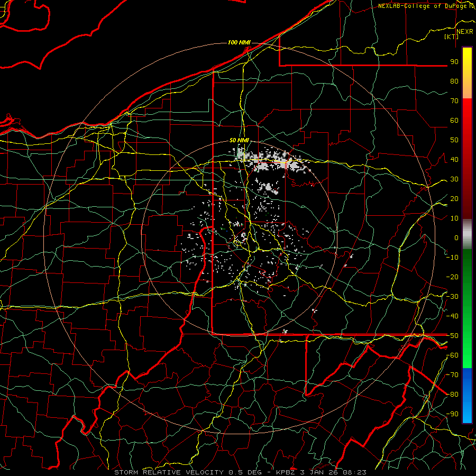Click the 50 value on velocity scale
Image resolution: width=476 pixels, height=476 pixels.
tap(454, 140)
